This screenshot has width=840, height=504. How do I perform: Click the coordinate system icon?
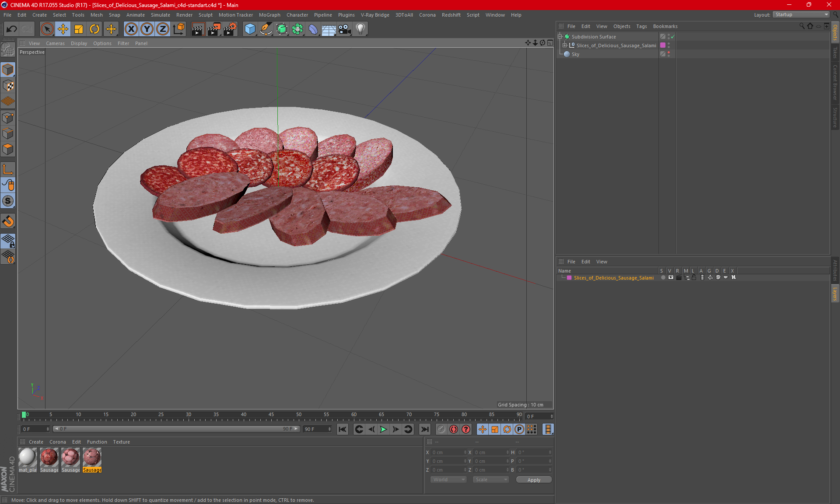(178, 29)
